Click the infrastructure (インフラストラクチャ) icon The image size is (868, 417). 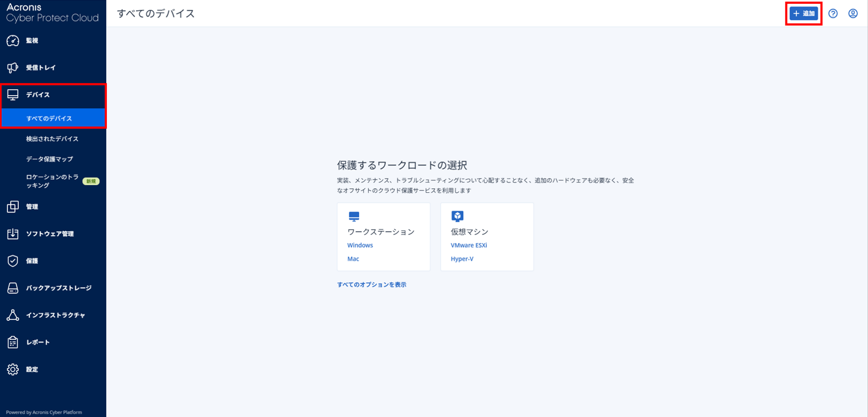tap(13, 315)
